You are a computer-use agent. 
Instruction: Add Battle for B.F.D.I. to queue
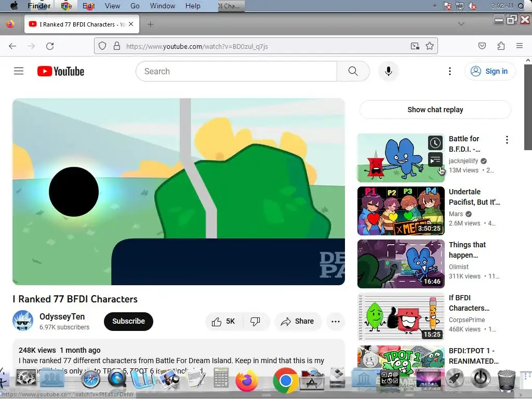[x=435, y=159]
